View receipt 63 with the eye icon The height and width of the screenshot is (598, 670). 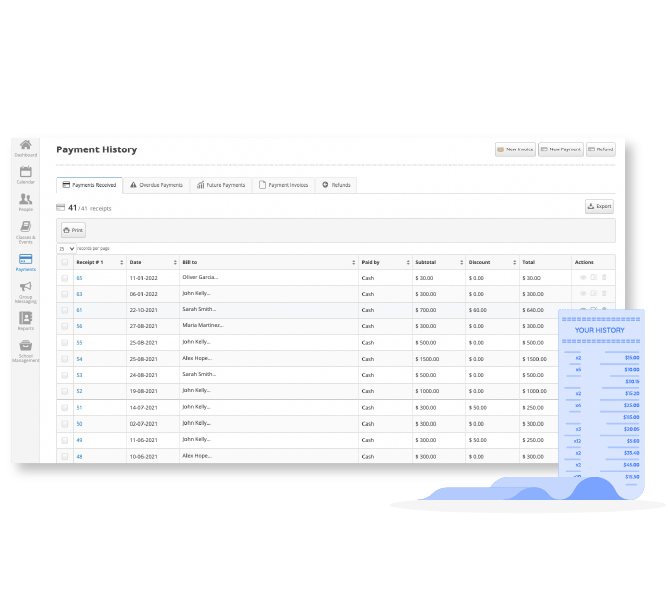point(583,294)
